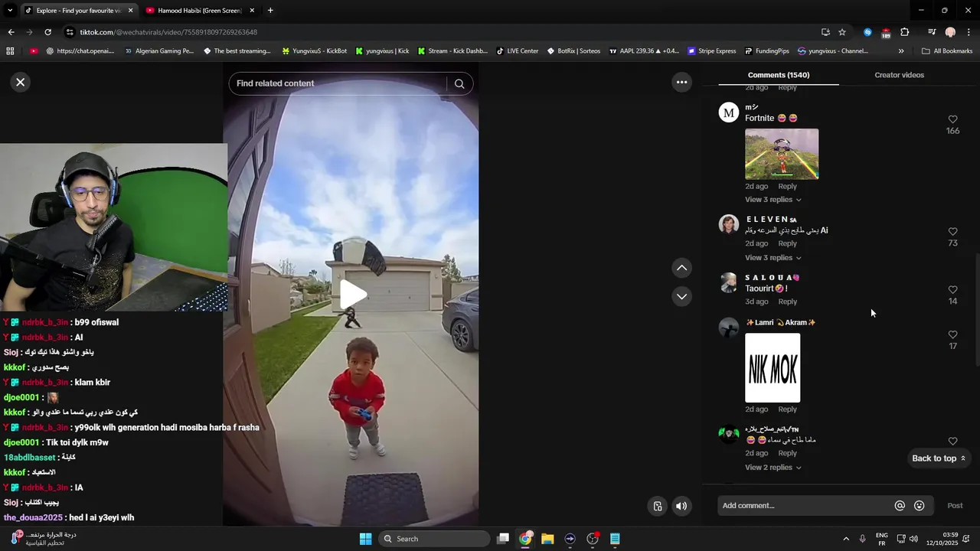Open the YungvixuS - KickBot bookmark
Screen dimensions: 980x551
tap(314, 51)
